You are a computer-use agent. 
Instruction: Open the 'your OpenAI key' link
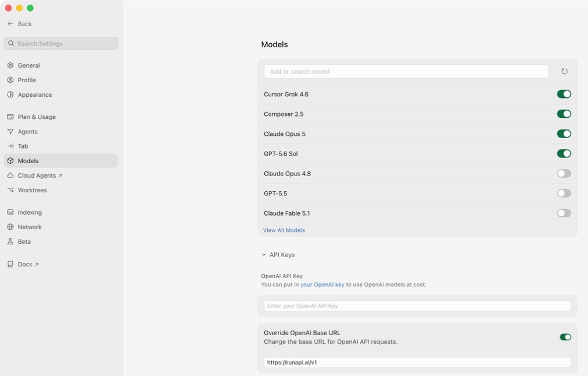[x=322, y=284]
